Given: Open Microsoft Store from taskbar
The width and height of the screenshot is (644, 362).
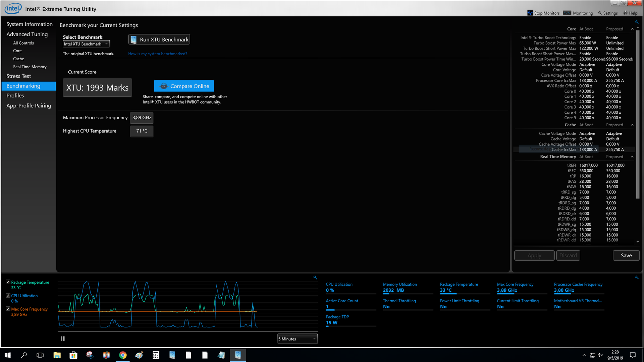Looking at the screenshot, I should point(73,355).
